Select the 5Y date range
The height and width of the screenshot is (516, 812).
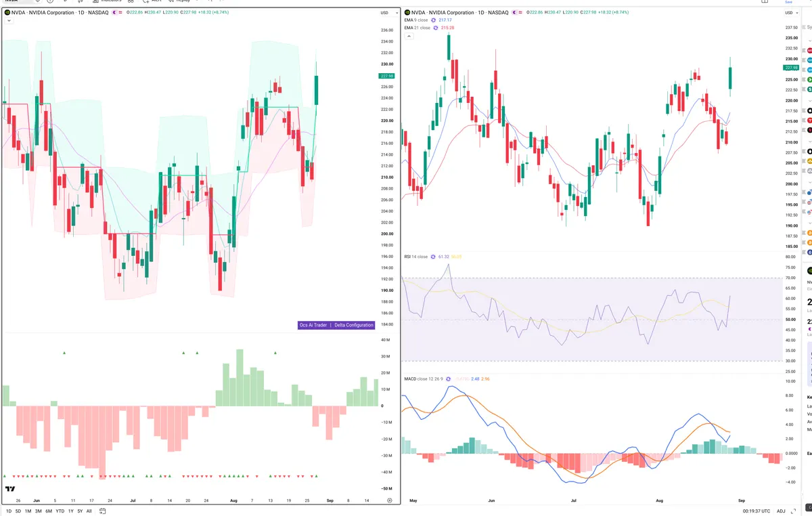pyautogui.click(x=80, y=511)
